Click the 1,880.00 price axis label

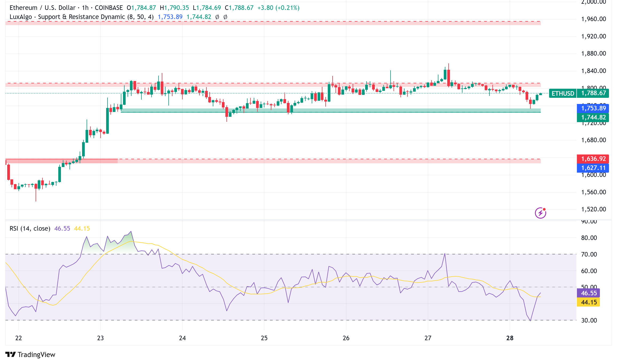click(x=593, y=53)
